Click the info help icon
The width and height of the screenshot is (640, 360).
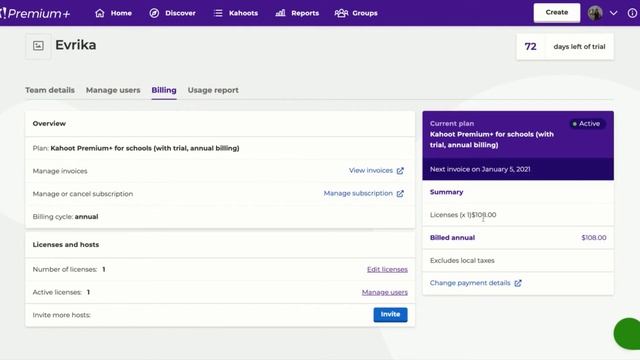coord(632,13)
